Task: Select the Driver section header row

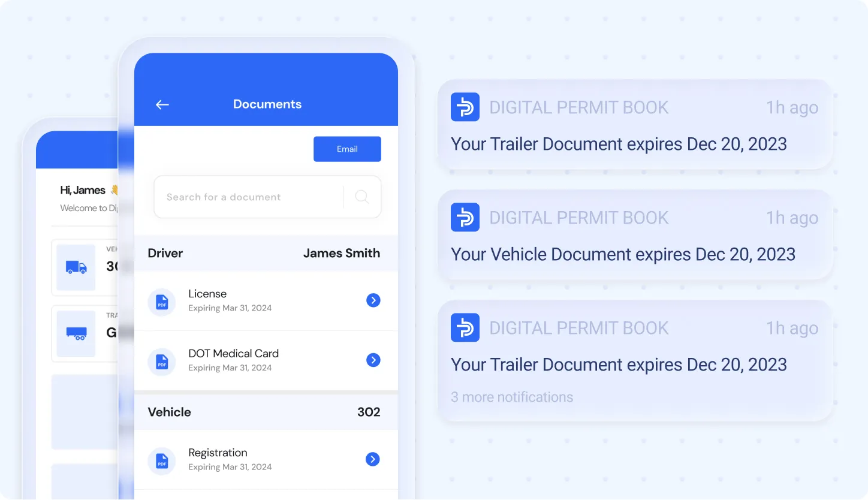Action: click(267, 253)
